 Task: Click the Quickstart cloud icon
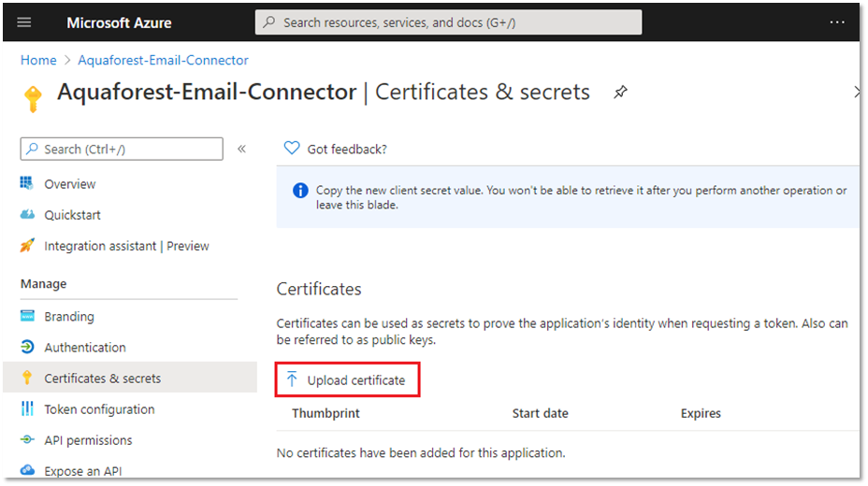27,215
